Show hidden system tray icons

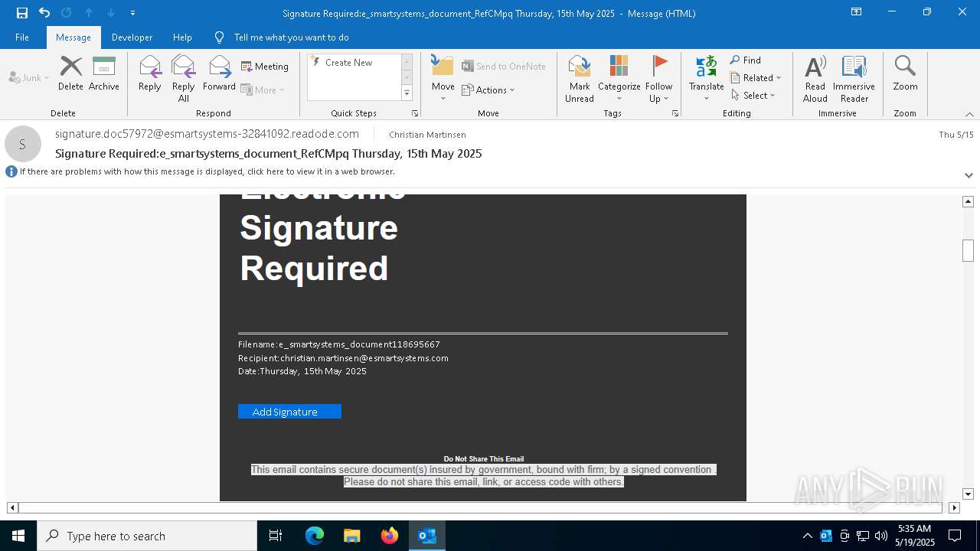click(x=808, y=536)
